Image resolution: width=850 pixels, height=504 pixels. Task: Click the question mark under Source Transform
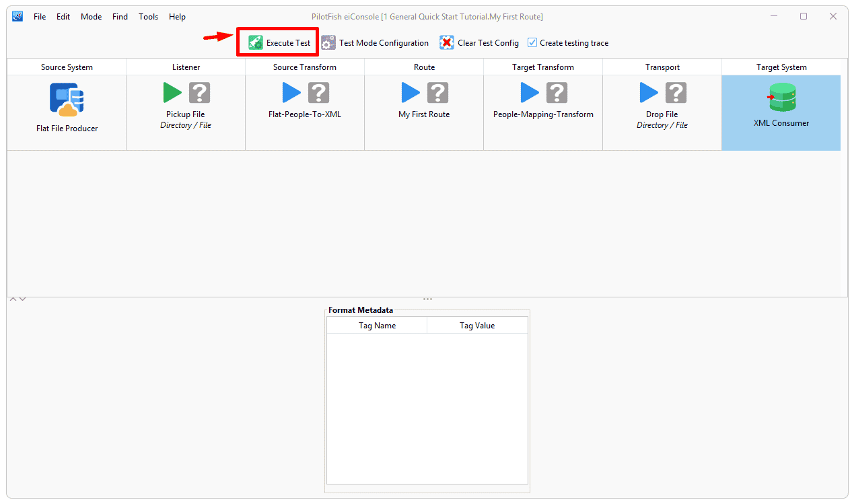coord(318,92)
